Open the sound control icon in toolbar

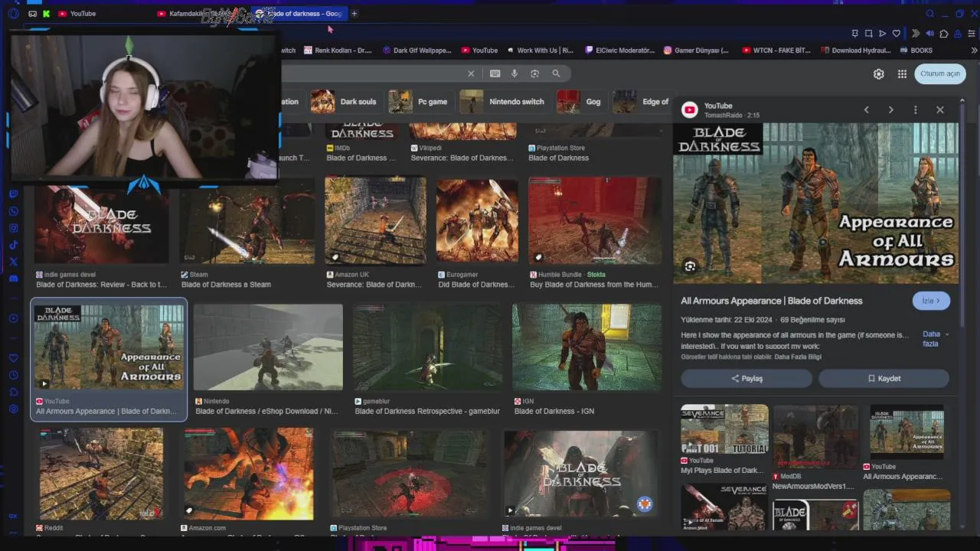point(929,34)
